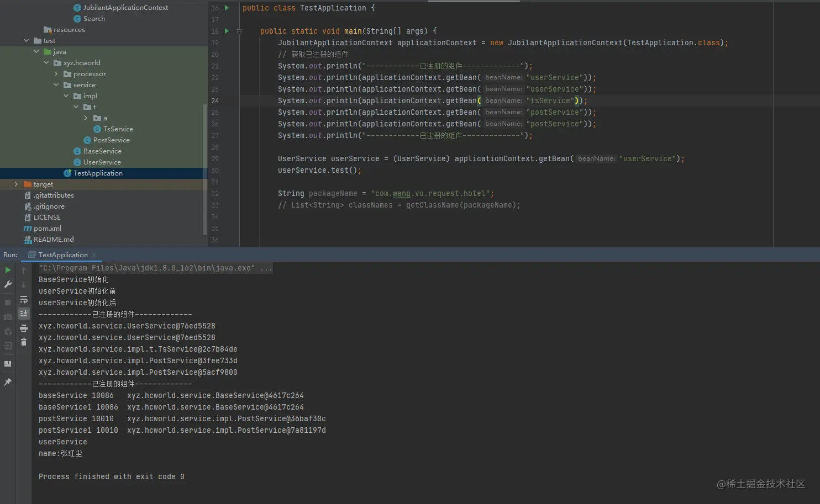Collapse the xyz.hcworld package
The width and height of the screenshot is (820, 504).
pyautogui.click(x=46, y=63)
